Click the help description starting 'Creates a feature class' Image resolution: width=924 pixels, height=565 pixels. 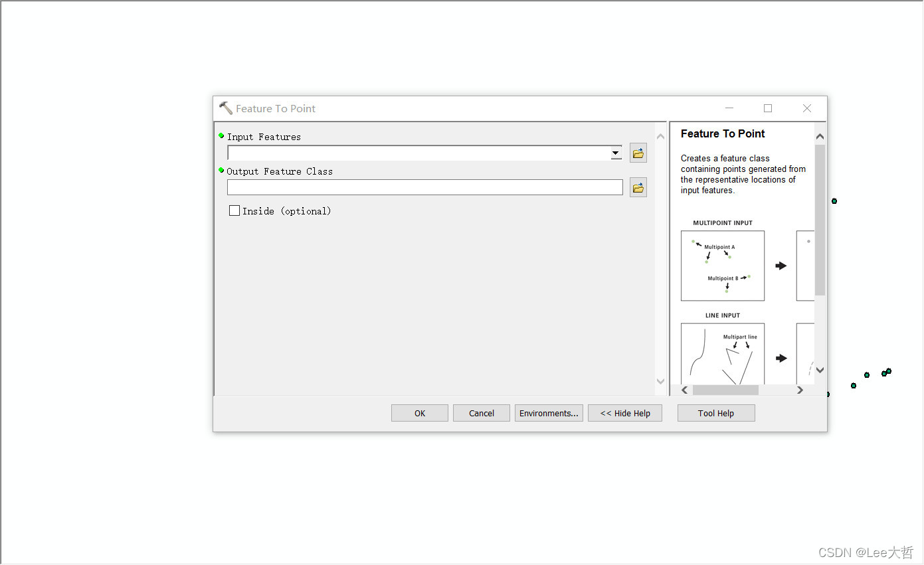click(743, 174)
